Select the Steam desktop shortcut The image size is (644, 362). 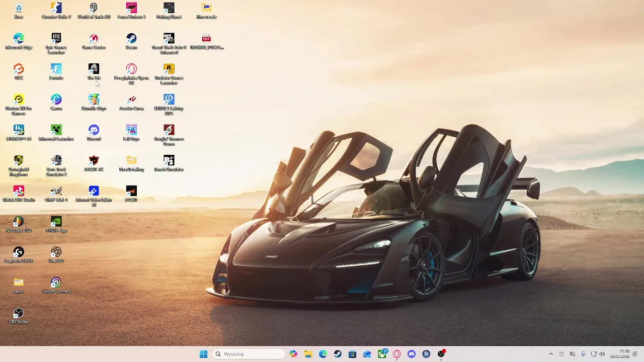click(x=131, y=42)
